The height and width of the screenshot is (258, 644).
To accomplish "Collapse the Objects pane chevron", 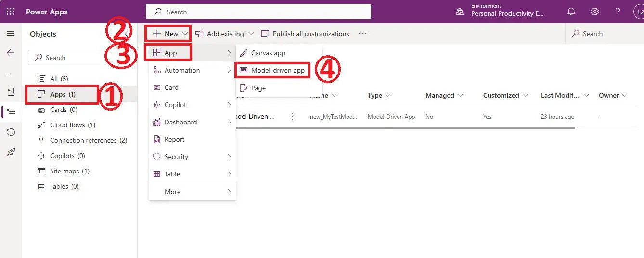I will 127,34.
